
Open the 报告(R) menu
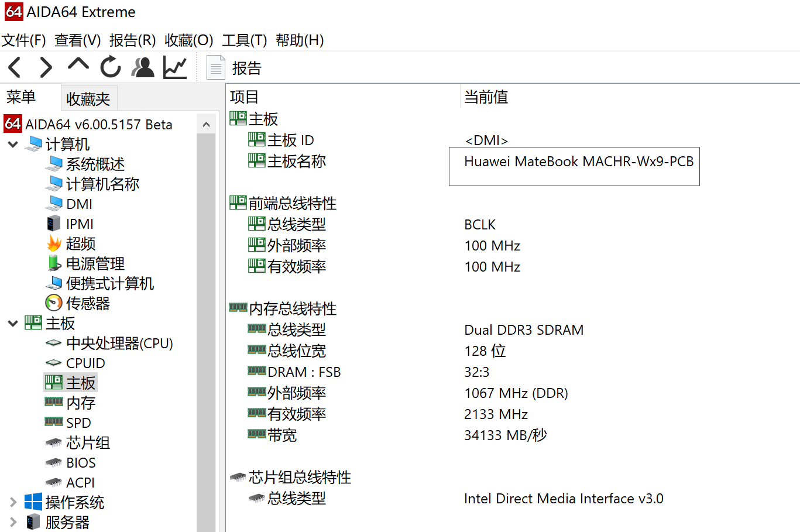133,40
